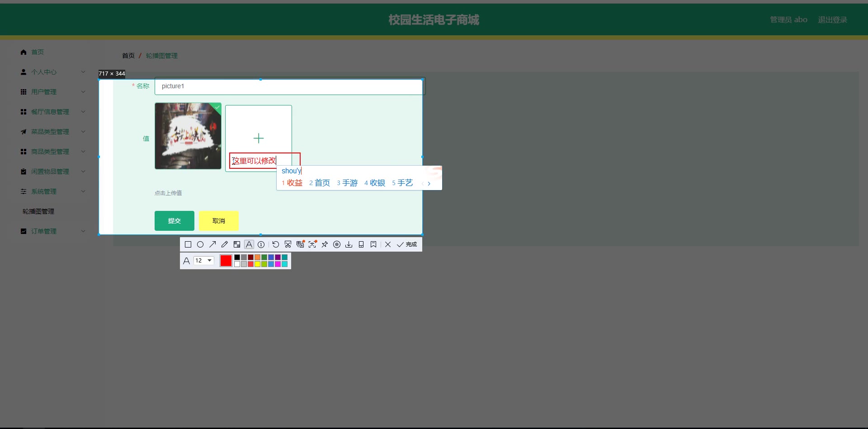Viewport: 868px width, 429px height.
Task: Click the person icon beside 个人中心
Action: tap(24, 72)
